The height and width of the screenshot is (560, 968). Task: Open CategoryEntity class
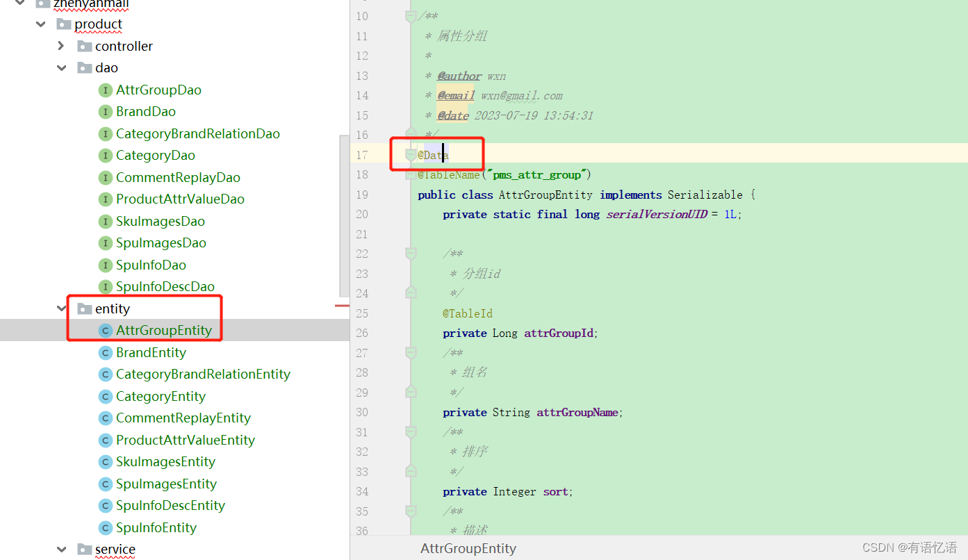161,397
